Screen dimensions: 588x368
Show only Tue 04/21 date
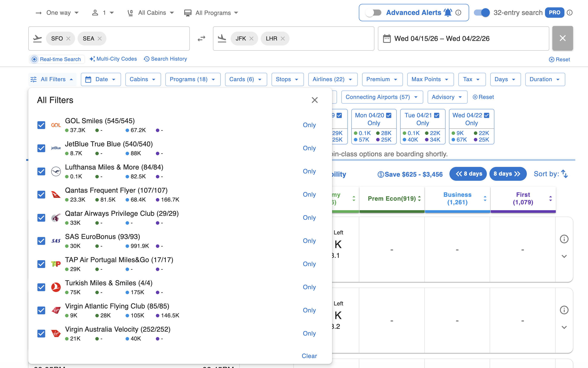(x=423, y=123)
